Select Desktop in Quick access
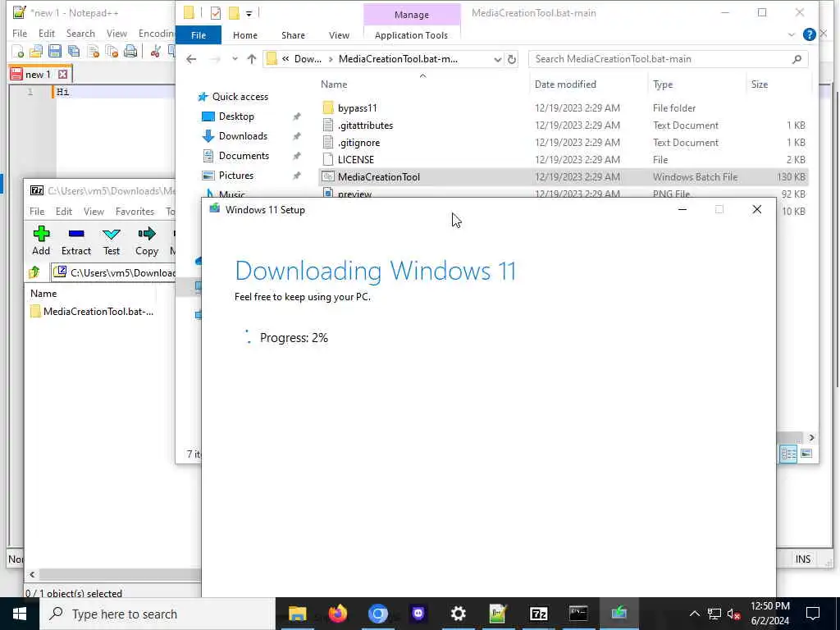Image resolution: width=840 pixels, height=630 pixels. point(236,116)
